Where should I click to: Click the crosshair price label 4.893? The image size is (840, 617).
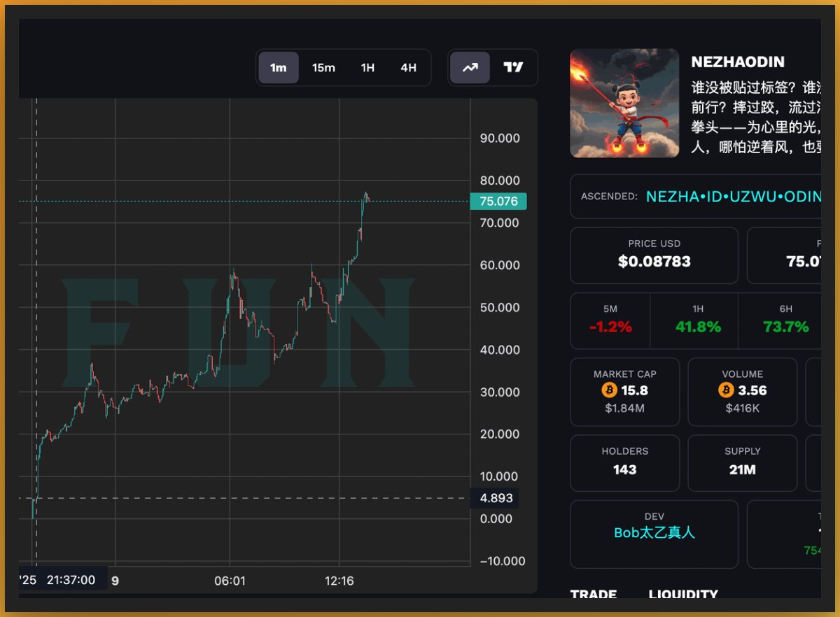click(496, 499)
